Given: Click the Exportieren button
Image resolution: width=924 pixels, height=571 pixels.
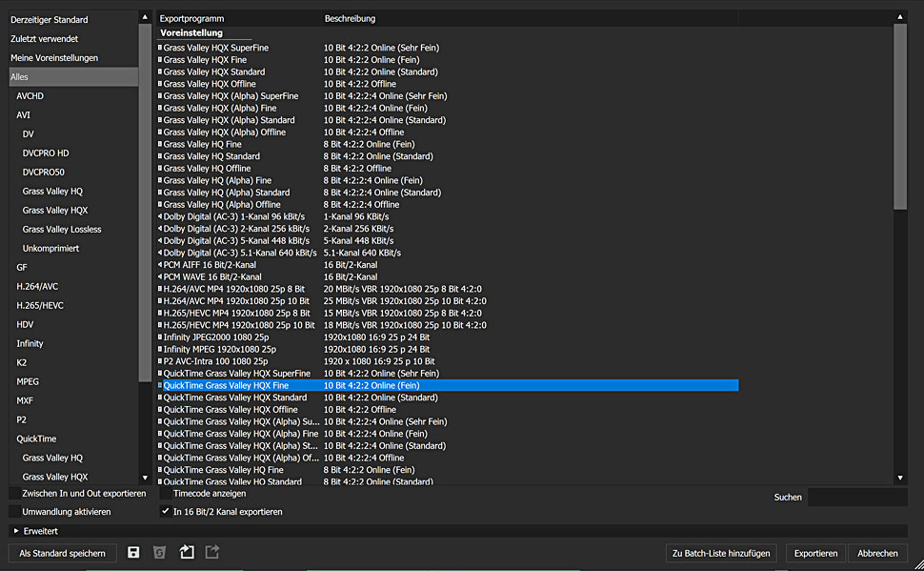Looking at the screenshot, I should pos(815,553).
